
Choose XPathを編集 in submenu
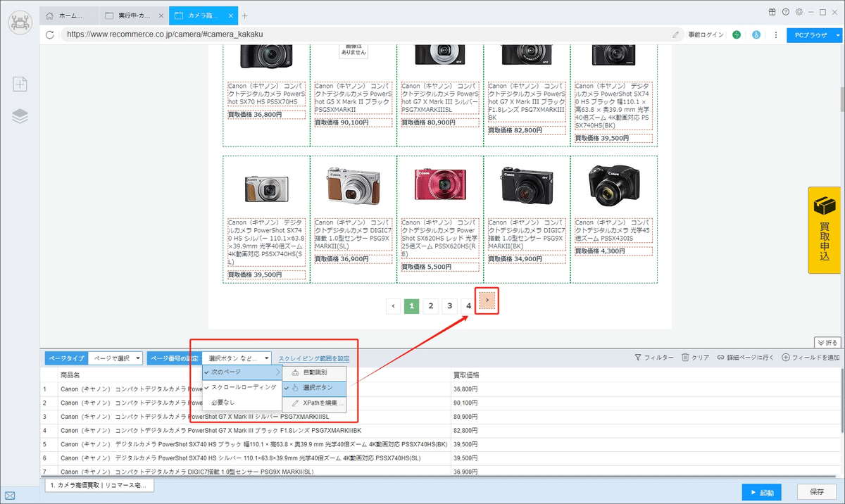[314, 404]
